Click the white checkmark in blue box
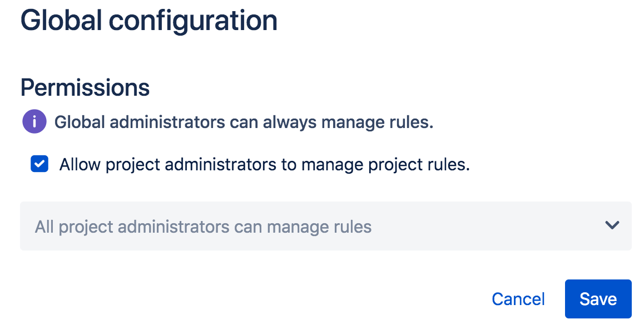The height and width of the screenshot is (329, 644). pos(39,164)
